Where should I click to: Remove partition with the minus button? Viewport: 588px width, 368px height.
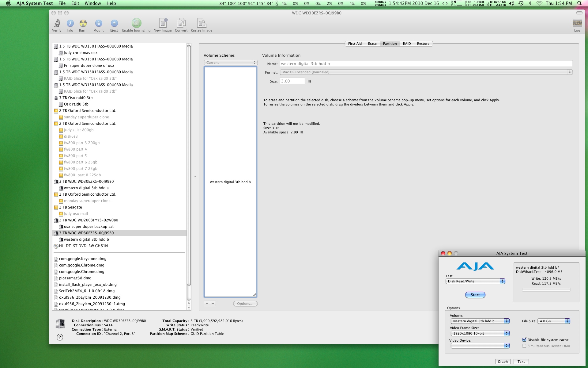tap(213, 304)
